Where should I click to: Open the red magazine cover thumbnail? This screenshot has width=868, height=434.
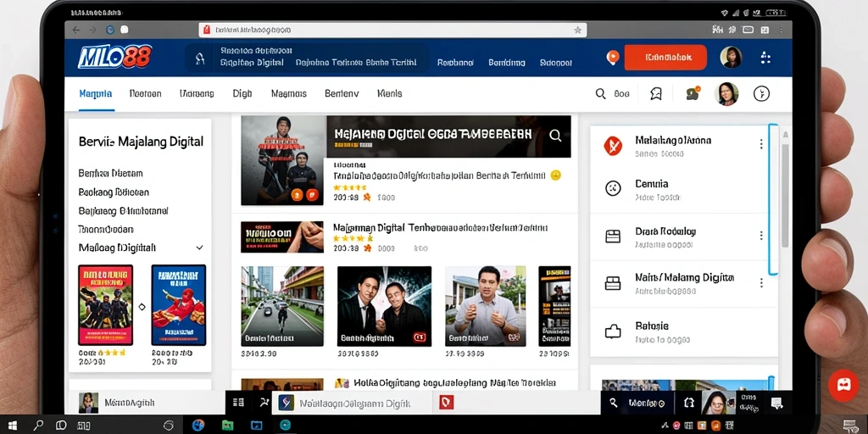[106, 305]
